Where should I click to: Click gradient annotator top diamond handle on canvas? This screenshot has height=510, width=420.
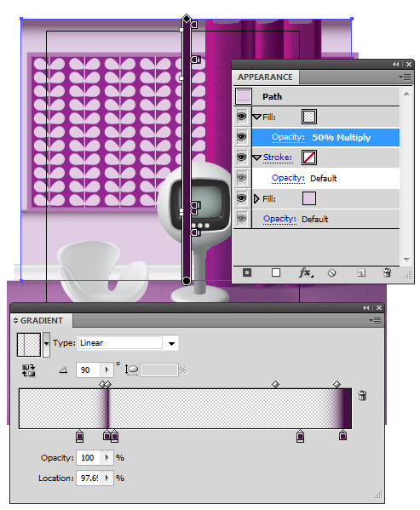pyautogui.click(x=187, y=19)
